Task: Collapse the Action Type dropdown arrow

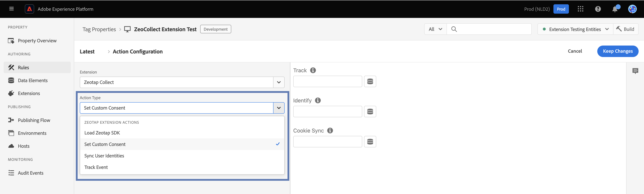Action: (x=279, y=108)
